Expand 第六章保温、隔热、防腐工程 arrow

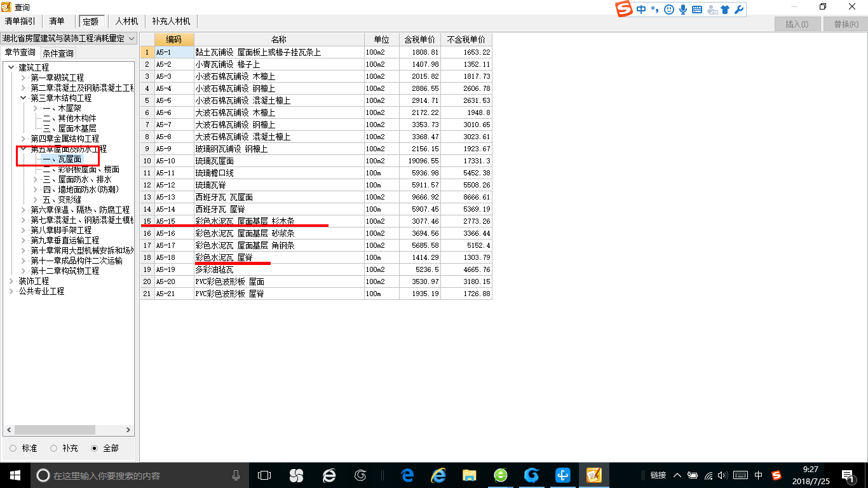(x=24, y=210)
